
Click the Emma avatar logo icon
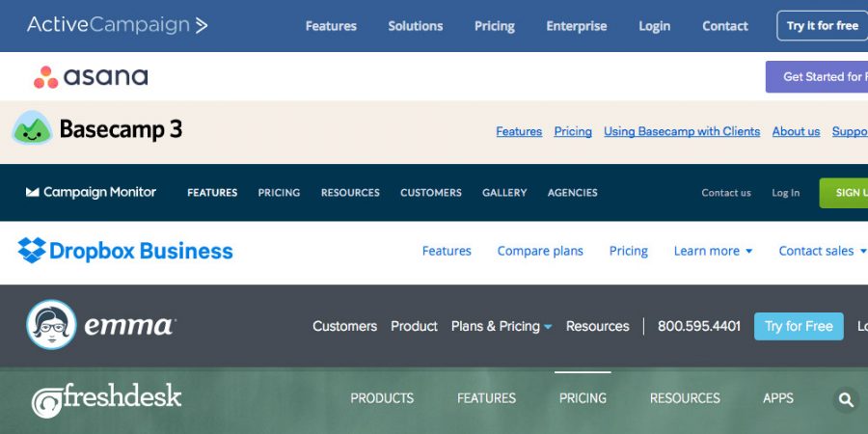51,325
